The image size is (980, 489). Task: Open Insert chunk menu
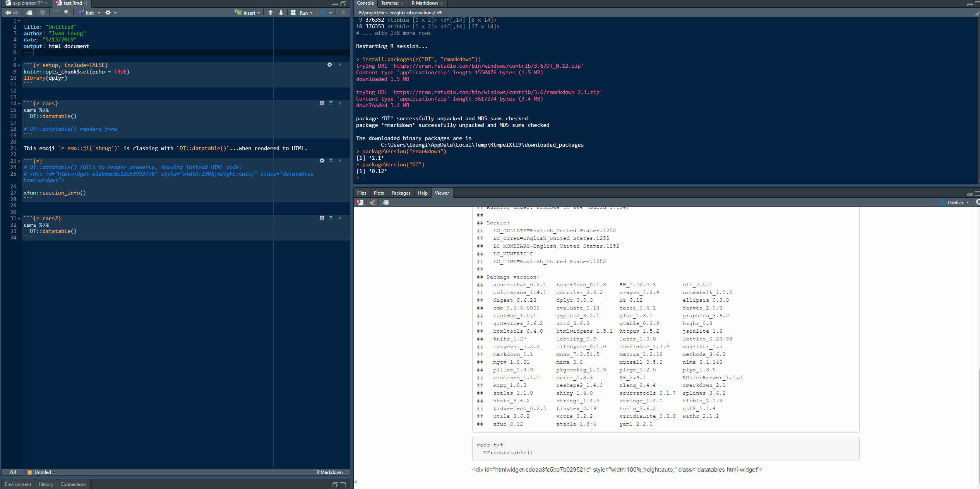tap(247, 13)
